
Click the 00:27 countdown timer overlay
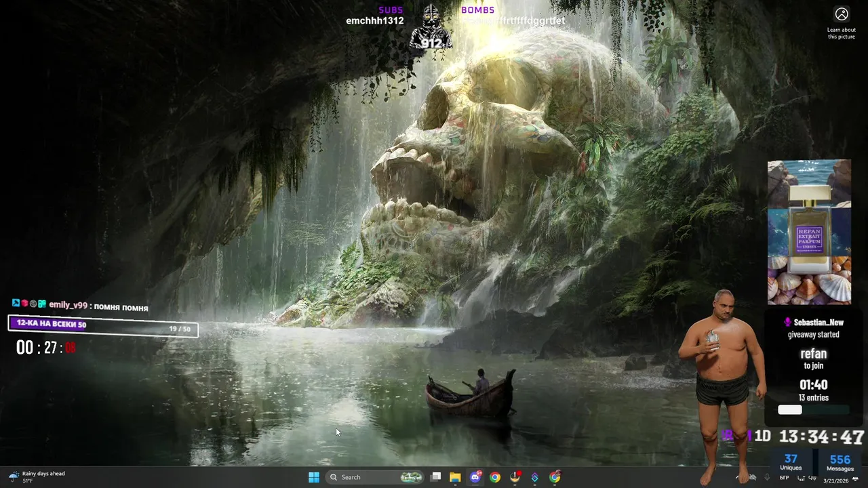click(46, 348)
